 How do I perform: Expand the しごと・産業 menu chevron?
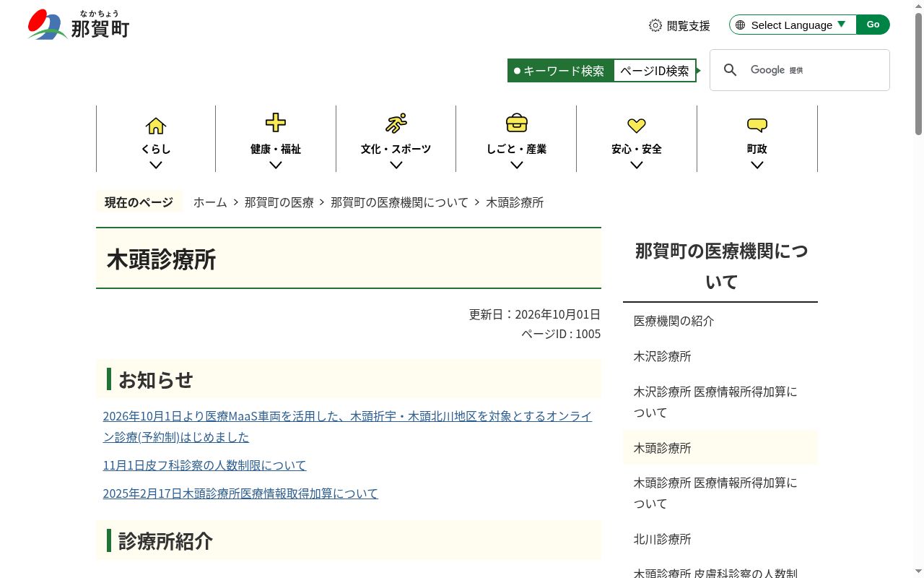coord(516,165)
